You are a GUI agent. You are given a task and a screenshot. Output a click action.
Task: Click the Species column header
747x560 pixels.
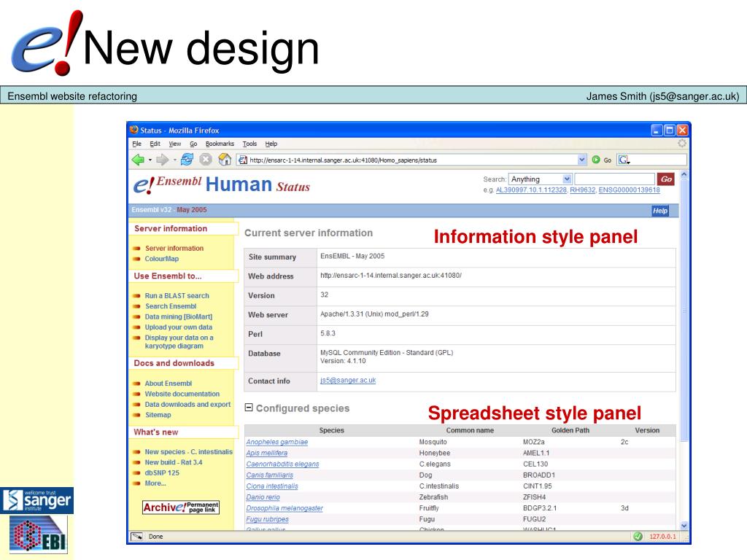[x=332, y=430]
